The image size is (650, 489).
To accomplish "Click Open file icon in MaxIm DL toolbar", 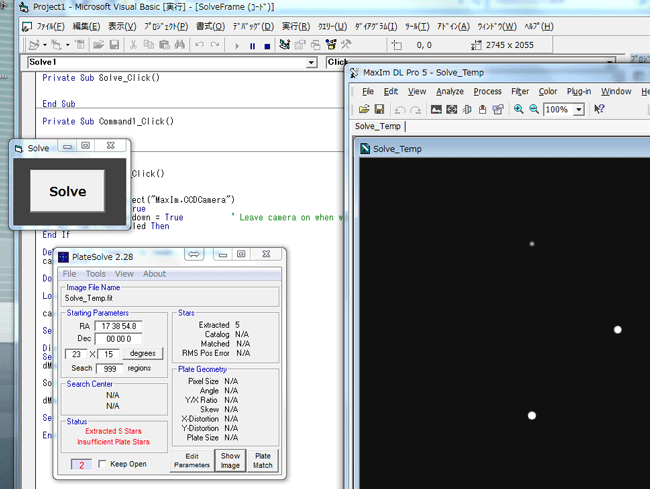I will point(364,109).
